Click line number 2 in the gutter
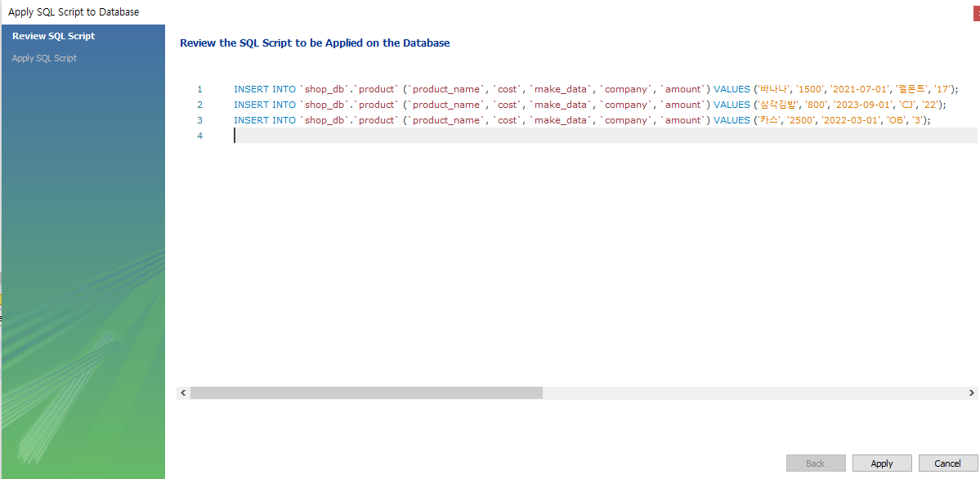The width and height of the screenshot is (980, 479). coord(199,105)
